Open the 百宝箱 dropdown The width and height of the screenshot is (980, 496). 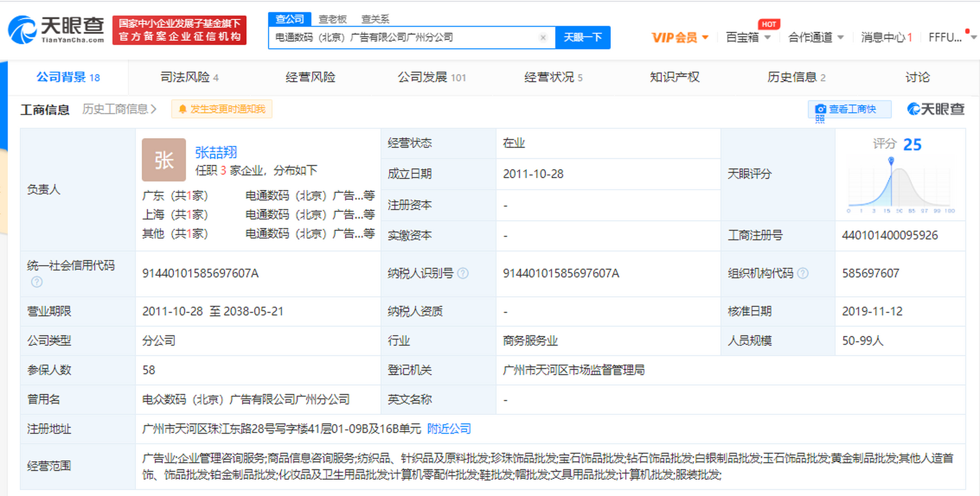pos(748,38)
